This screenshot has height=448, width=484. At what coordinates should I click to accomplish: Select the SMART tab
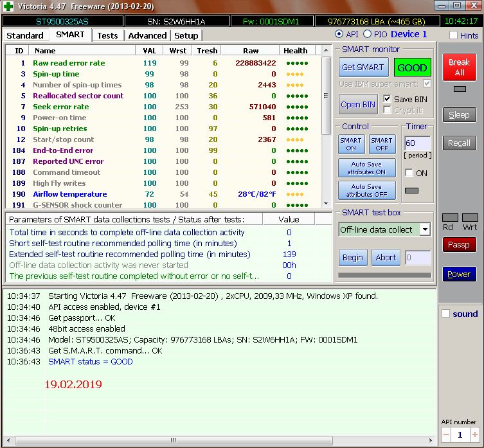tap(70, 35)
